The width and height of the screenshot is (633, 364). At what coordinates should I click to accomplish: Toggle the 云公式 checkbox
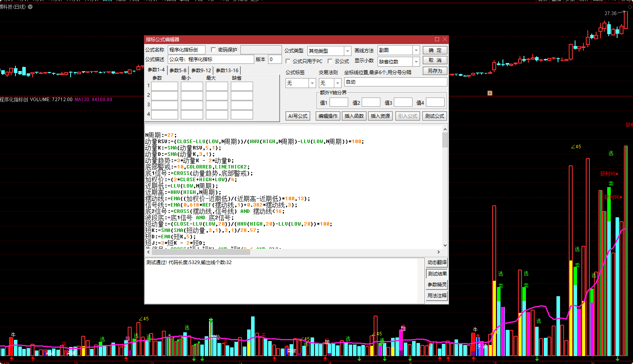click(x=330, y=61)
